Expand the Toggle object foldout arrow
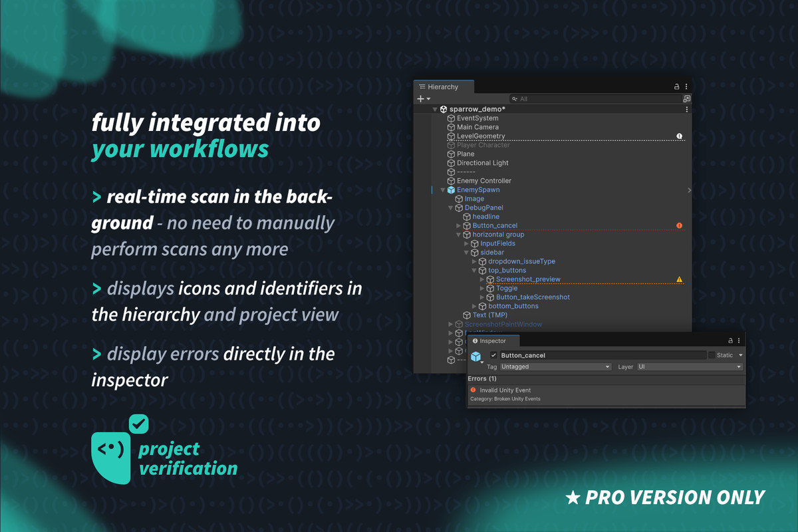This screenshot has width=798, height=532. [x=483, y=289]
